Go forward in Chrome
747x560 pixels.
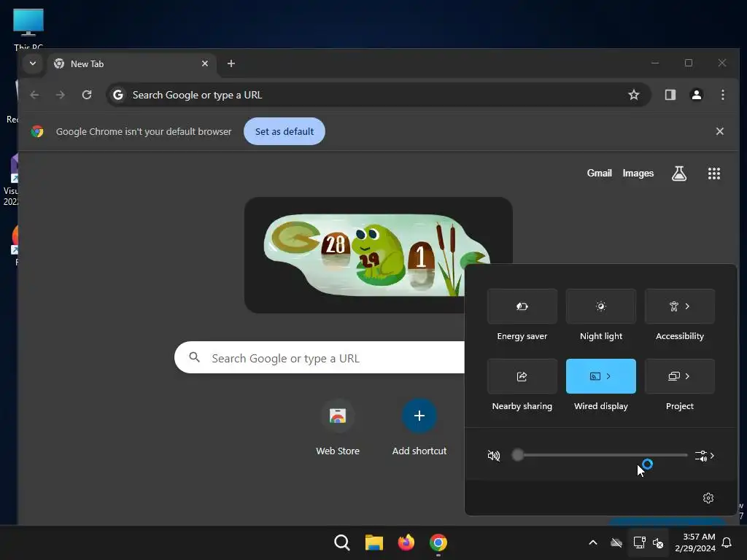[x=60, y=95]
